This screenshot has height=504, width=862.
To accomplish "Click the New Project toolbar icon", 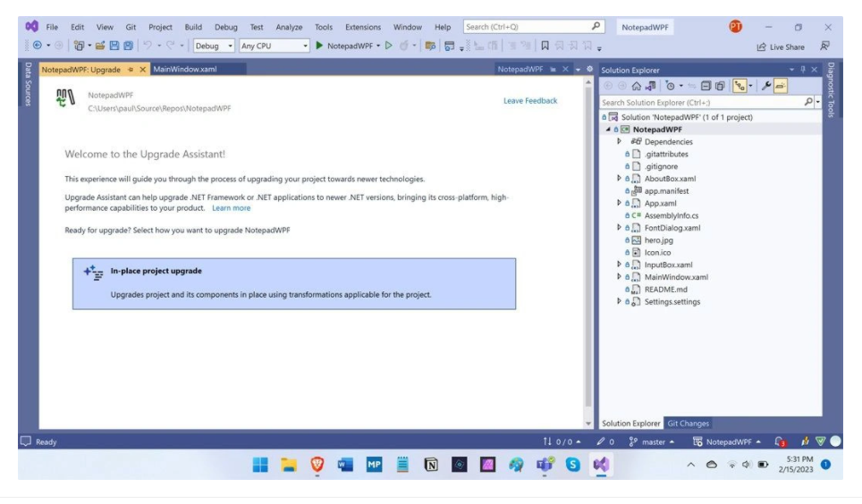I will (79, 46).
